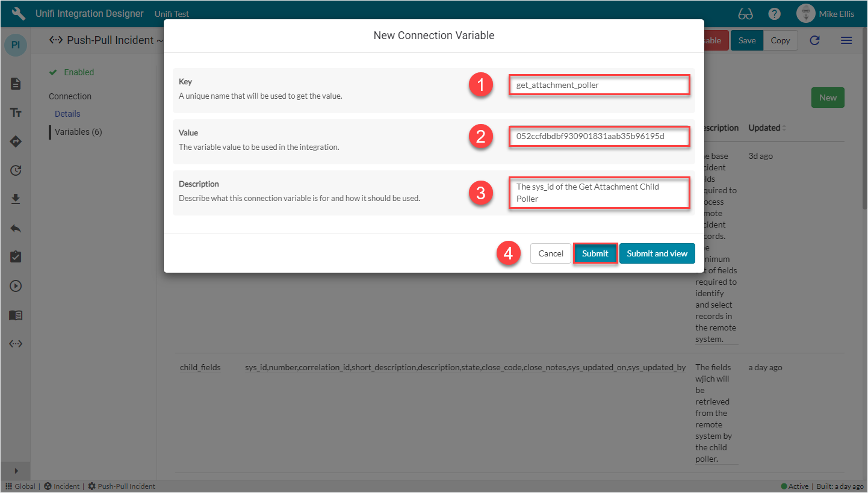
Task: Open the hamburger menu beside Copy
Action: click(x=846, y=40)
